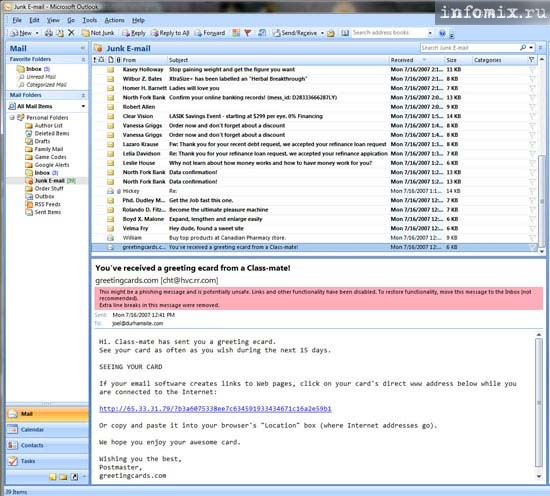Sort by the Attachment paperclip column icon
550x496 pixels.
(x=119, y=60)
